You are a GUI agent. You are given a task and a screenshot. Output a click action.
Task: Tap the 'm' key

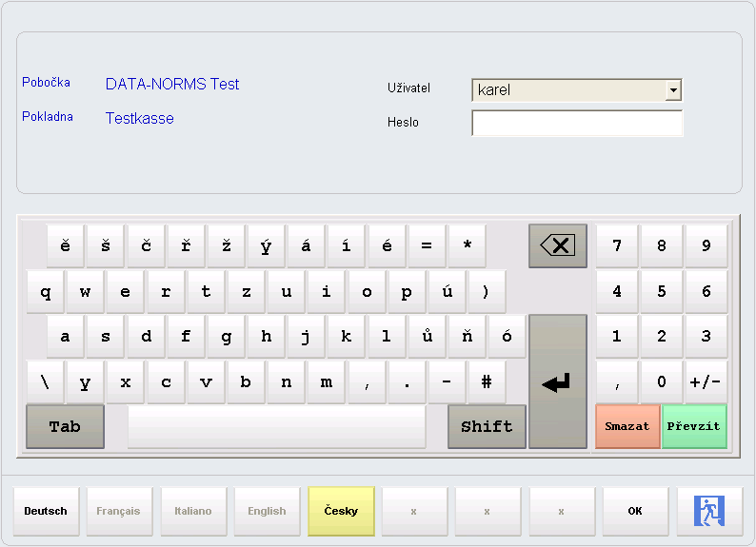coord(327,381)
